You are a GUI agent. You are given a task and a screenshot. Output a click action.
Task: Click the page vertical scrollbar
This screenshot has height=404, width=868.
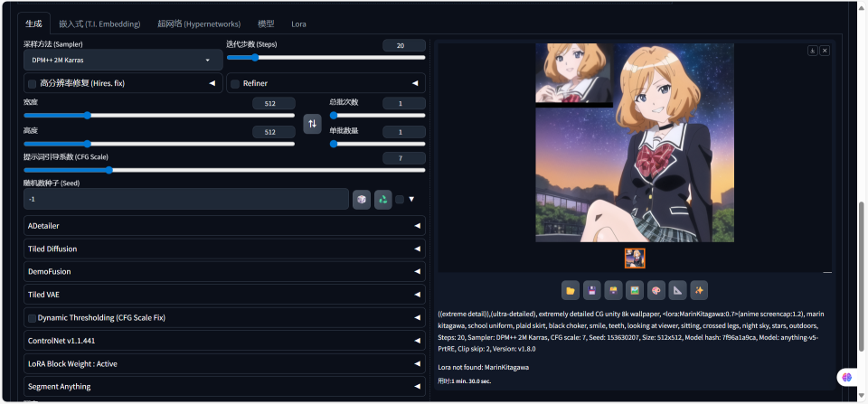click(861, 276)
